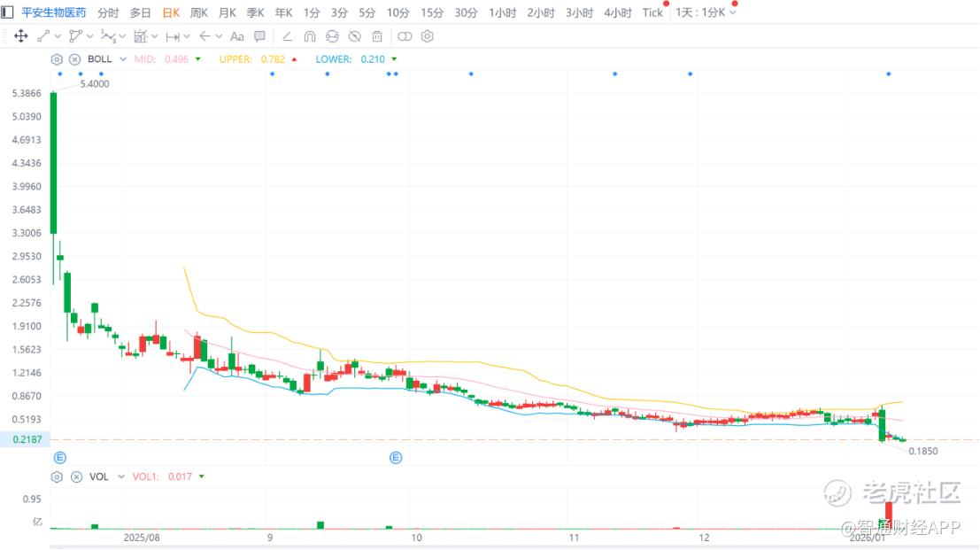Screen dimensions: 980x550
Task: Switch to 5分 minute chart
Action: (x=367, y=12)
